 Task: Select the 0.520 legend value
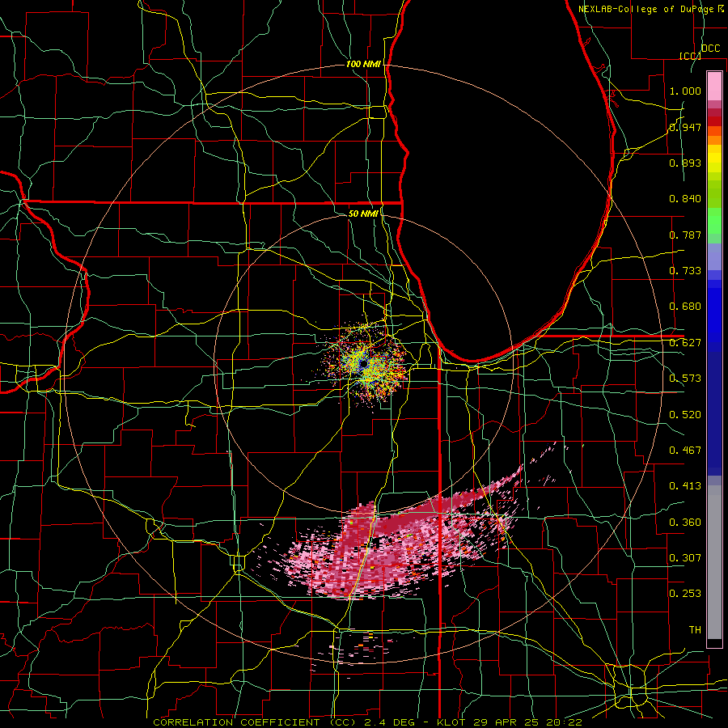(x=685, y=414)
